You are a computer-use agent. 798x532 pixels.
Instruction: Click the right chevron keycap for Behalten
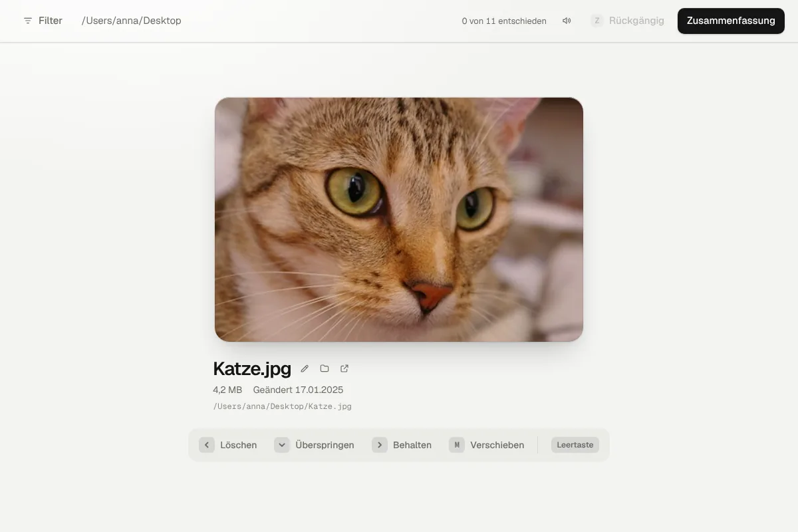click(380, 445)
